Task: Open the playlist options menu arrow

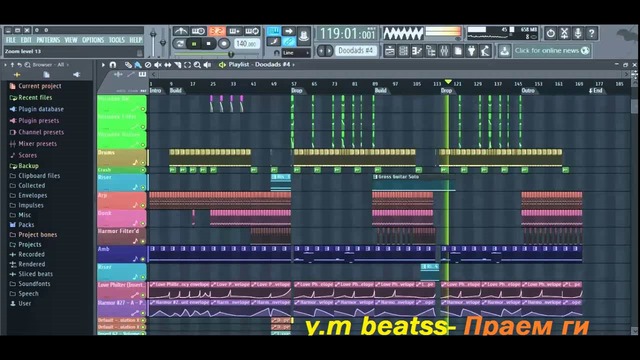Action: [x=103, y=65]
